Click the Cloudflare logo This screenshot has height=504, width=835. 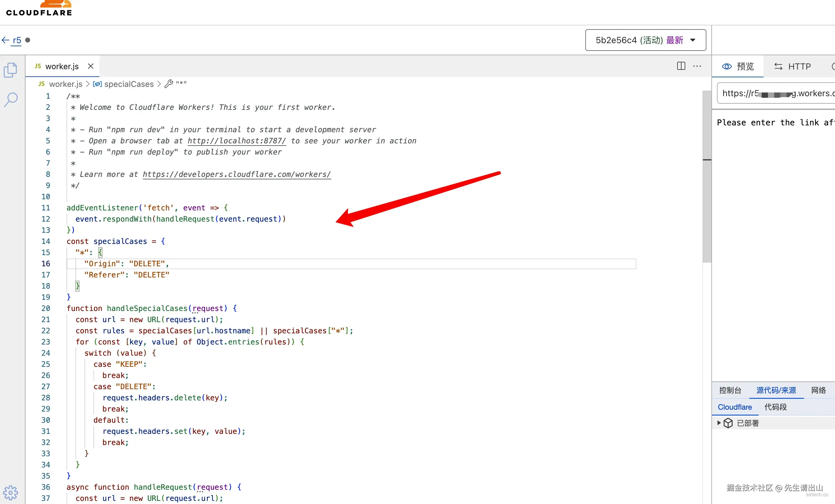[39, 8]
